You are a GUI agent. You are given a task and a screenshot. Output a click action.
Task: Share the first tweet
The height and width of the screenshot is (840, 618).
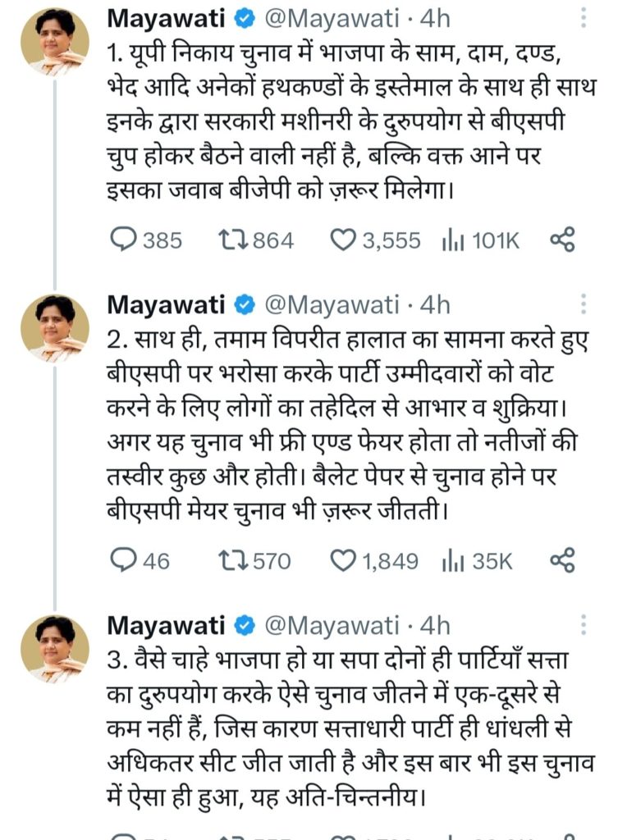click(x=562, y=240)
